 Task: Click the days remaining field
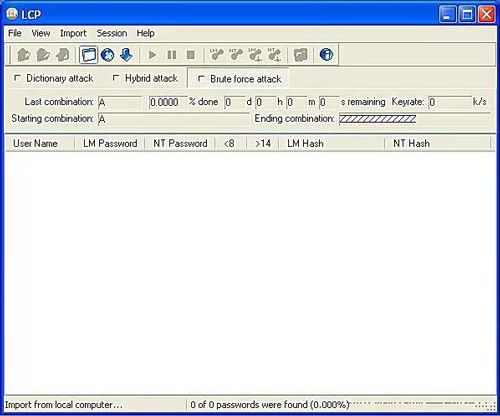click(235, 102)
